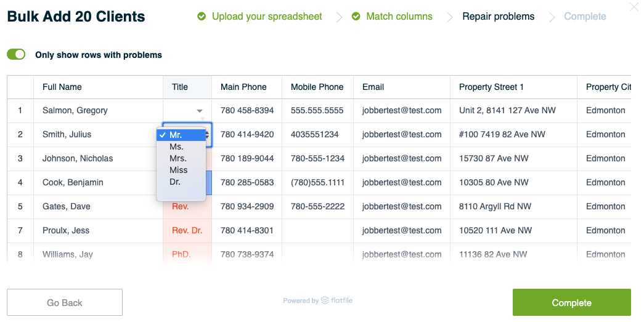Choose Mr. in the title dropdown list
This screenshot has width=644, height=322.
click(181, 135)
